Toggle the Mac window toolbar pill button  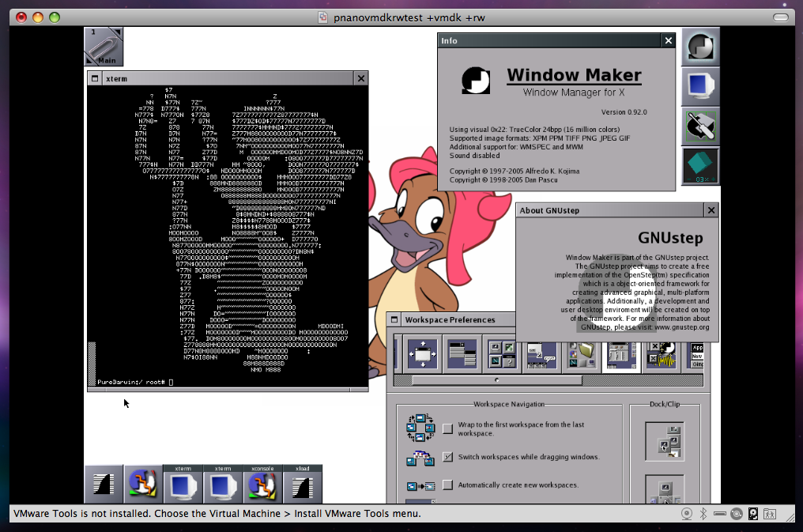[780, 17]
